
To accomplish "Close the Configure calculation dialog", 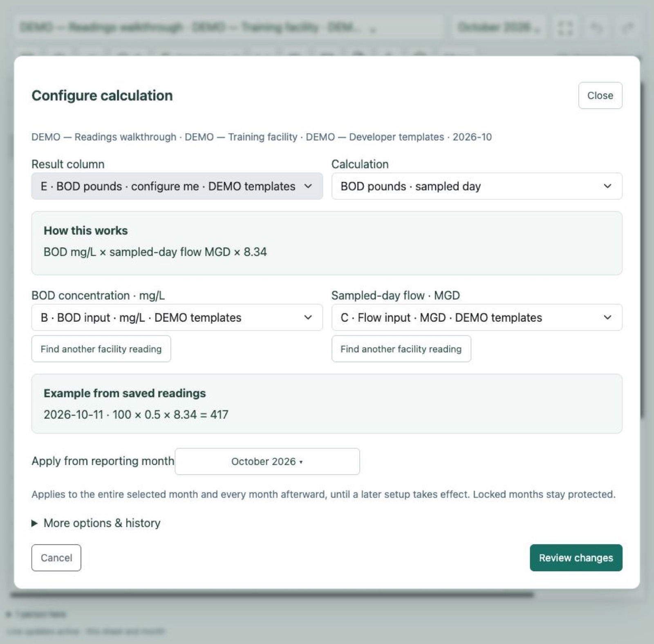I will click(x=600, y=95).
